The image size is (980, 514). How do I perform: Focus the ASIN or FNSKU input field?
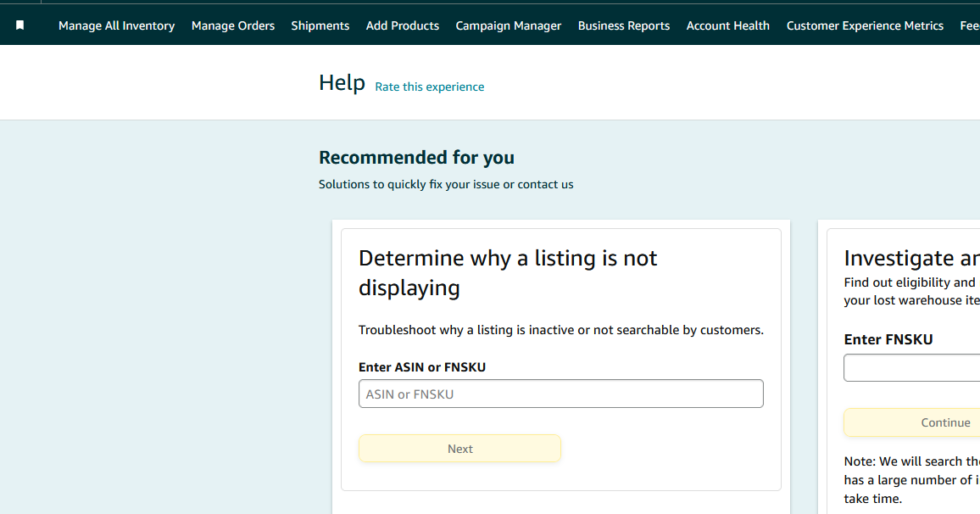tap(560, 394)
